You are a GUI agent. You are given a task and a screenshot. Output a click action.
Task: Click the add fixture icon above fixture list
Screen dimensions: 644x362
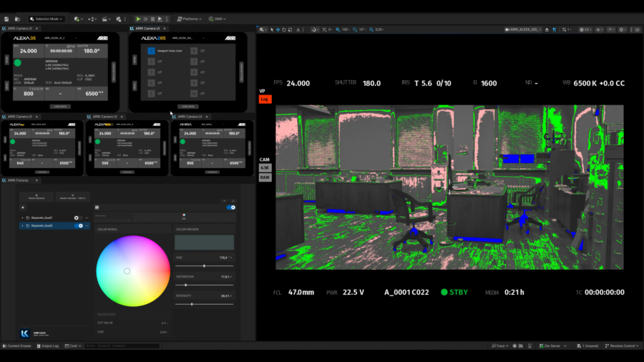23,207
